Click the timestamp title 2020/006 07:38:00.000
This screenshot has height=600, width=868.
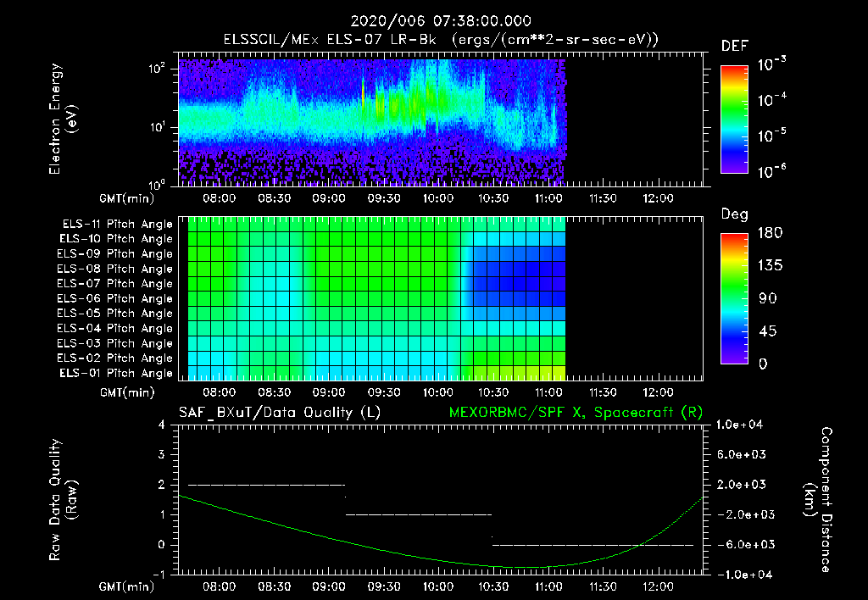pos(441,21)
